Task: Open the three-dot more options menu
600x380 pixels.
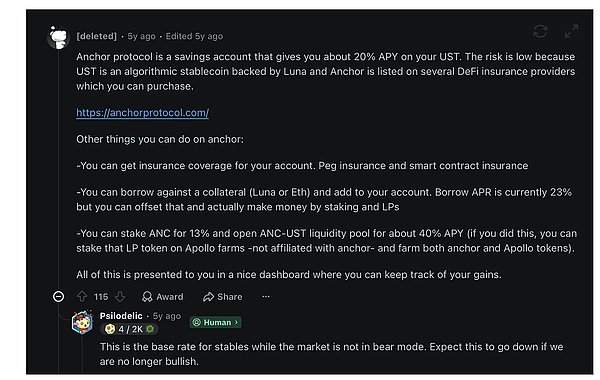Action: tap(266, 297)
